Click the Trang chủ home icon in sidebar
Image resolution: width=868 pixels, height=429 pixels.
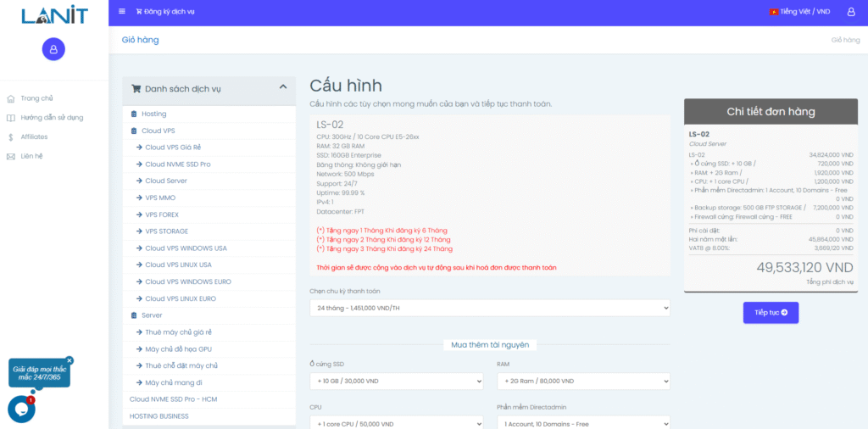(x=11, y=98)
